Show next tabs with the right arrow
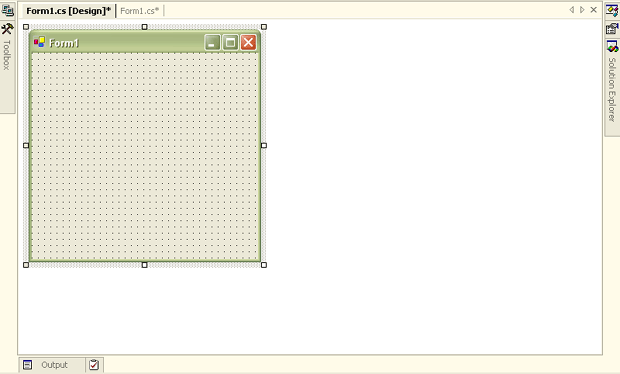The width and height of the screenshot is (620, 374). click(x=582, y=9)
